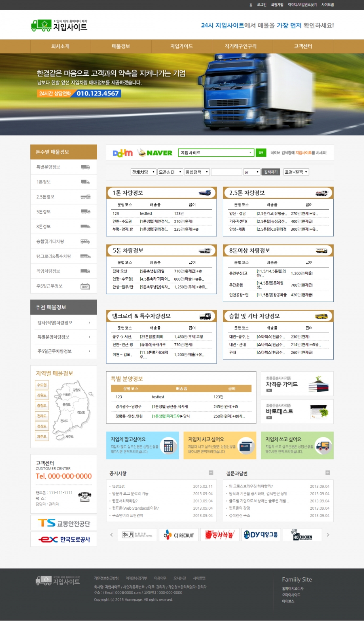The width and height of the screenshot is (364, 621).
Task: Click the 지입차 팔고싶어요 banner
Action: (x=142, y=445)
